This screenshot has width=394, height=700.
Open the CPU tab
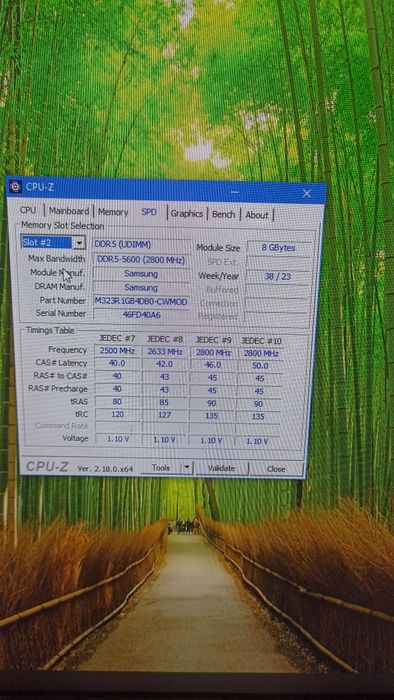[28, 210]
